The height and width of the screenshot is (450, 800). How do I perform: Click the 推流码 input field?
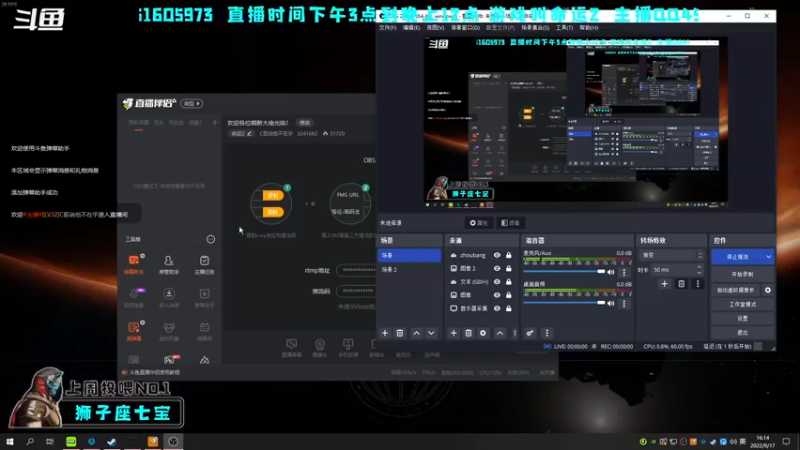point(356,291)
